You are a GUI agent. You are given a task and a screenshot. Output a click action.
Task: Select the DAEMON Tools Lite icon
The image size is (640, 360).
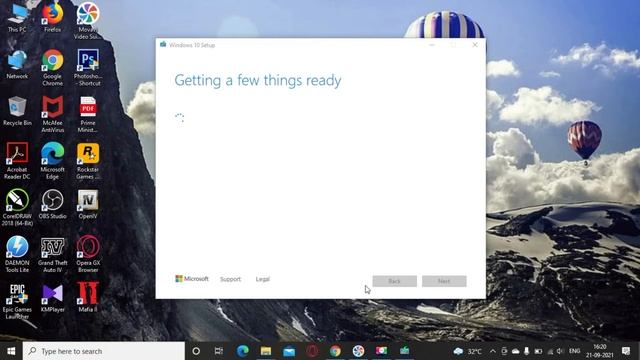pyautogui.click(x=17, y=254)
